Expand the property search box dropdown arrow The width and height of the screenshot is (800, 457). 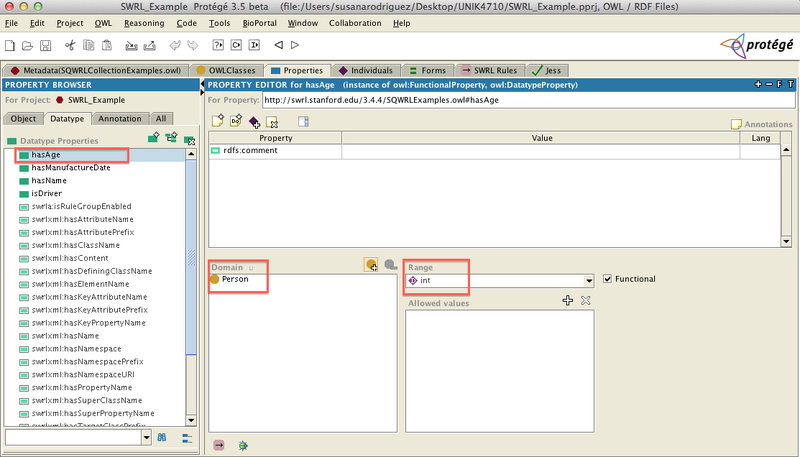click(147, 438)
